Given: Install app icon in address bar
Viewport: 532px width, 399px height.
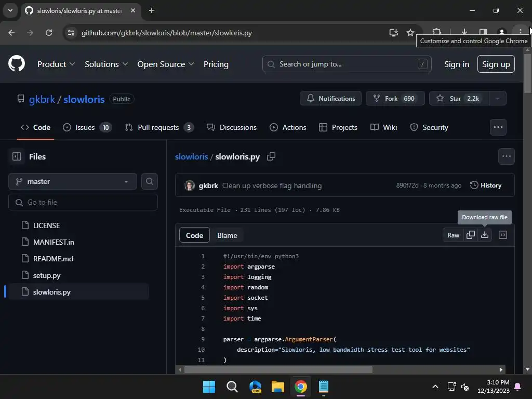Looking at the screenshot, I should pos(394,33).
